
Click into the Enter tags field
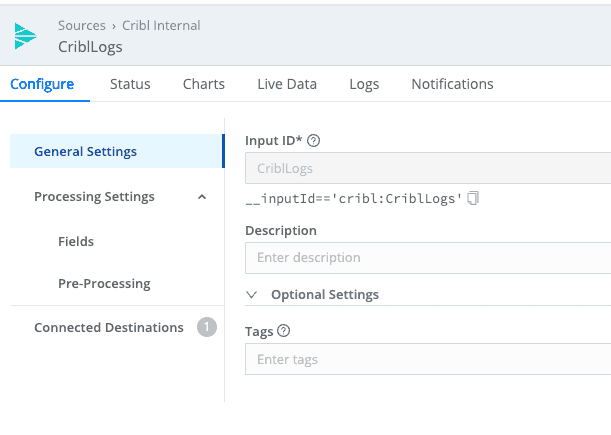point(428,359)
